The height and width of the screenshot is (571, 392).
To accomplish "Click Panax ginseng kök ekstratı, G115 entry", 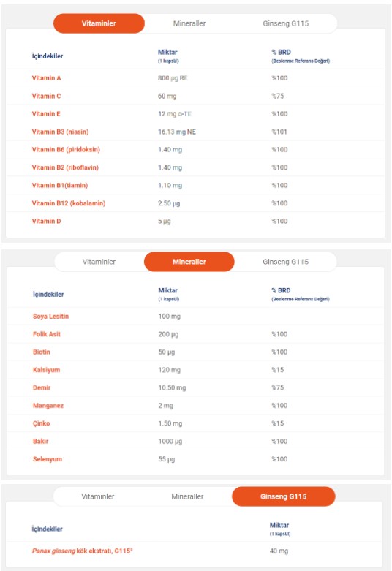I will coord(82,551).
